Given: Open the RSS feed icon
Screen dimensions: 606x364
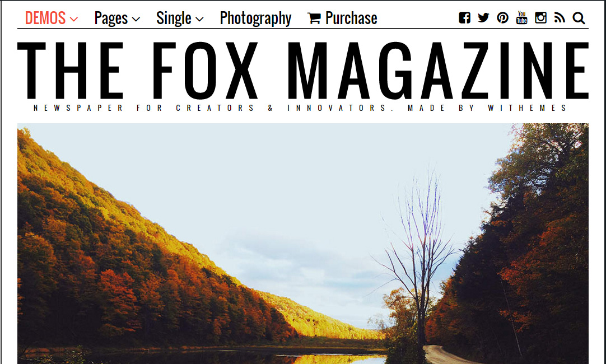Looking at the screenshot, I should (x=560, y=18).
